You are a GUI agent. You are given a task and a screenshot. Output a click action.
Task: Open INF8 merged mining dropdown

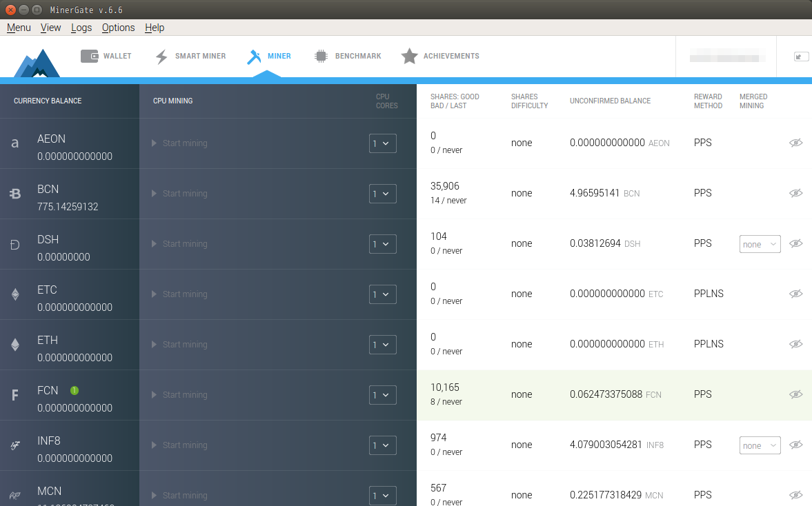760,445
